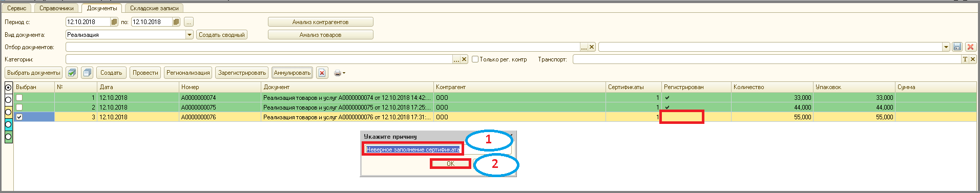Uncheck all documents icon next to Создать
Viewport: 980px width, 193px height.
tap(87, 73)
